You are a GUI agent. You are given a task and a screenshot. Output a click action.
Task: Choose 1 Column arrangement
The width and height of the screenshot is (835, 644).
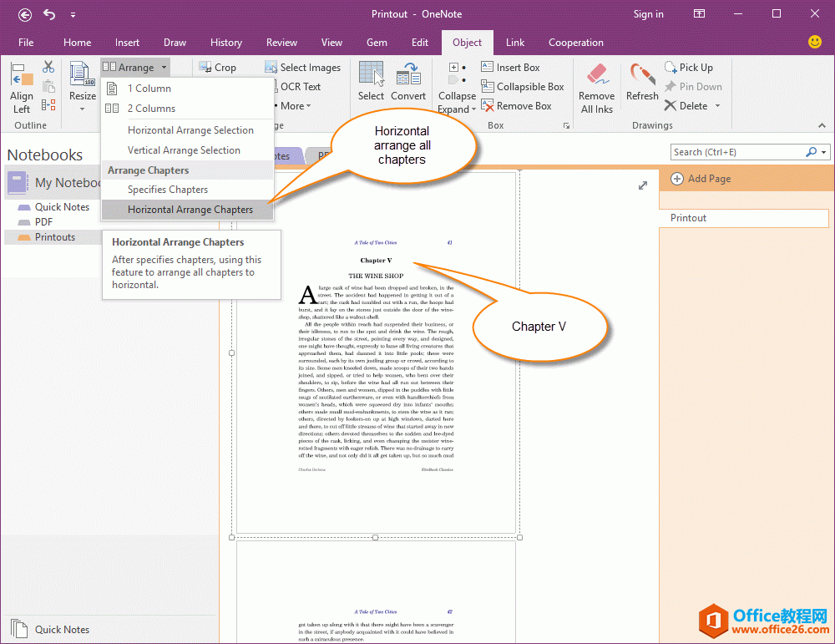[x=187, y=89]
